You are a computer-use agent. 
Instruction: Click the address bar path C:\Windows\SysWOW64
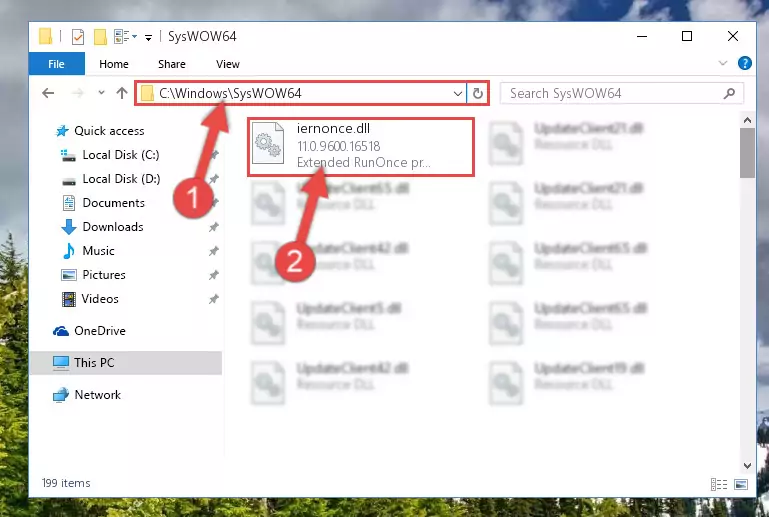[231, 93]
